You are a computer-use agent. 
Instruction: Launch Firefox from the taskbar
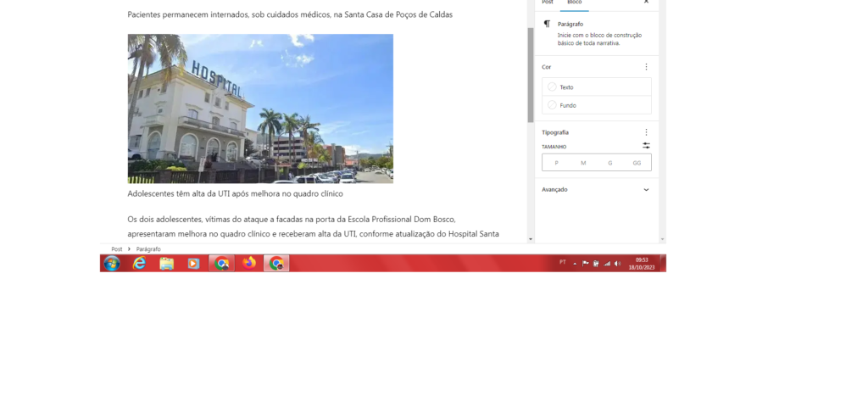[248, 264]
